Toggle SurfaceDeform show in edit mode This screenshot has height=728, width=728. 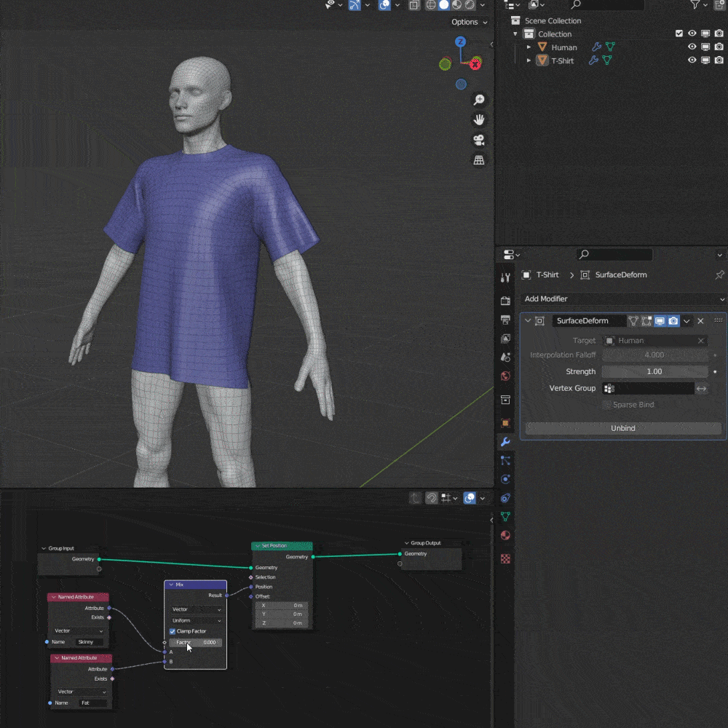tap(646, 321)
